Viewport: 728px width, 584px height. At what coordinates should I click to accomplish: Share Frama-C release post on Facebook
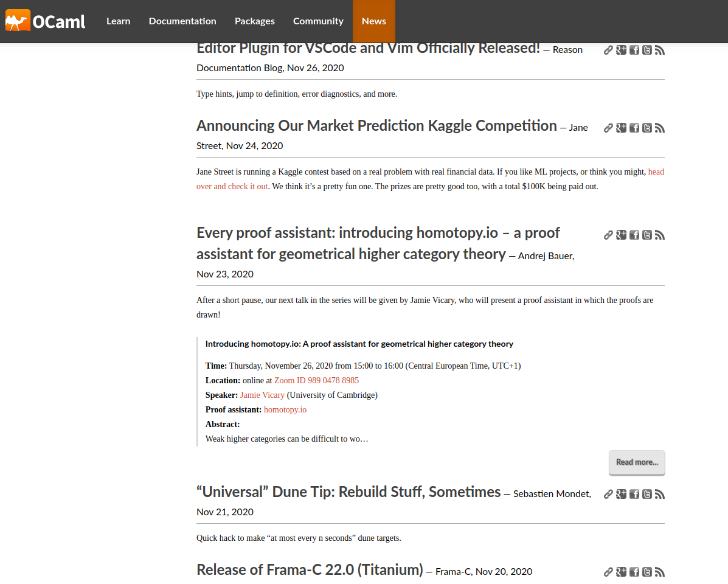pos(634,572)
